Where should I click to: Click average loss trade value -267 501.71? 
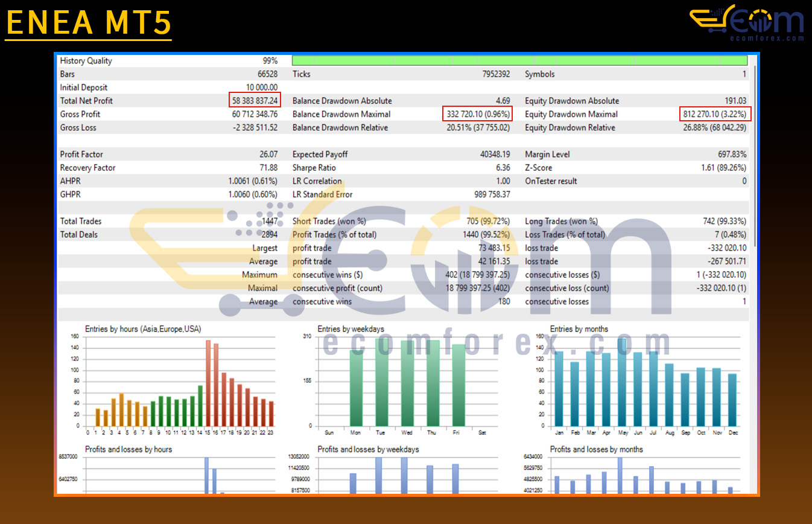pyautogui.click(x=727, y=261)
